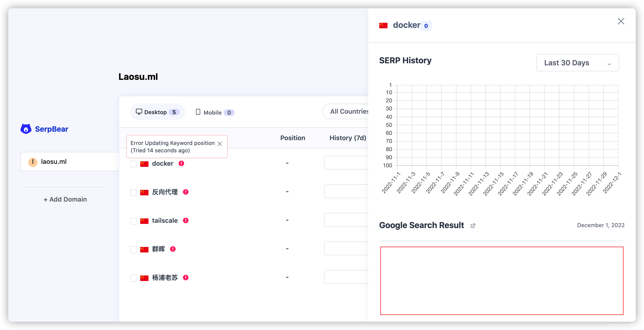Image resolution: width=644 pixels, height=330 pixels.
Task: Tick the checkbox for docker keyword
Action: click(133, 164)
